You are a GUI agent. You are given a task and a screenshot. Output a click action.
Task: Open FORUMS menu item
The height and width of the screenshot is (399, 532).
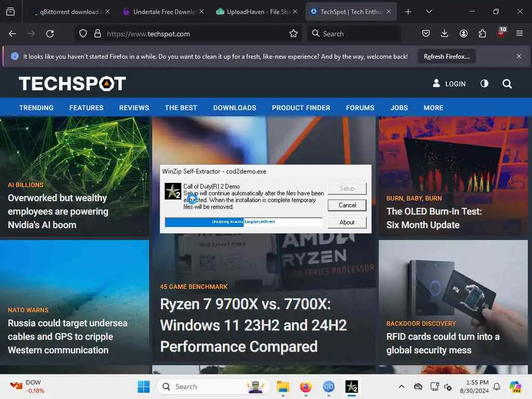(360, 108)
